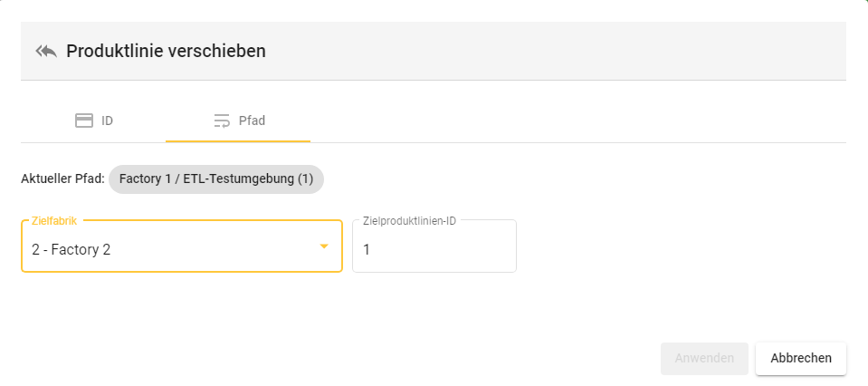This screenshot has height=386, width=868.
Task: Click the reply-all arrows icon in header
Action: coord(46,51)
